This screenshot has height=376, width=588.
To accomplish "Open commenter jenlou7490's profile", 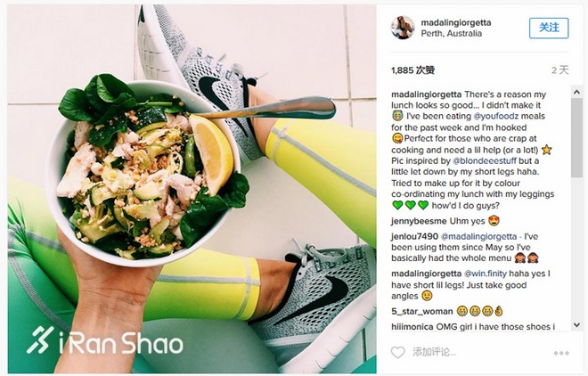I will [x=414, y=236].
